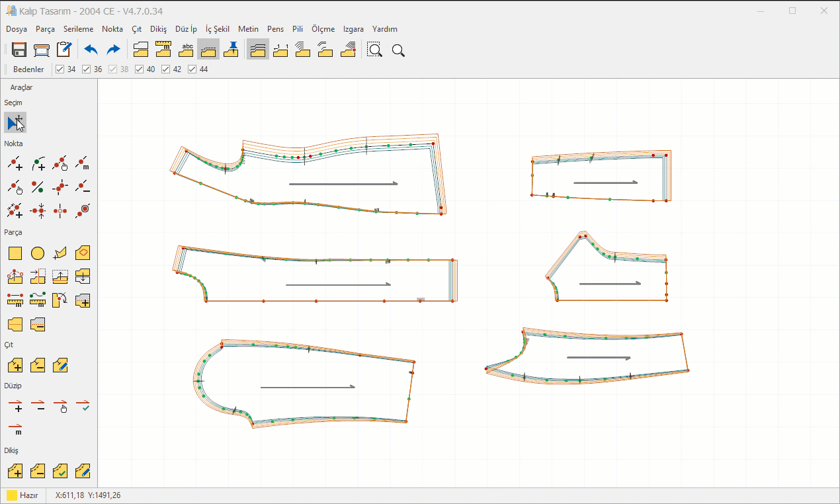Uncheck the size 34 checkbox

60,69
